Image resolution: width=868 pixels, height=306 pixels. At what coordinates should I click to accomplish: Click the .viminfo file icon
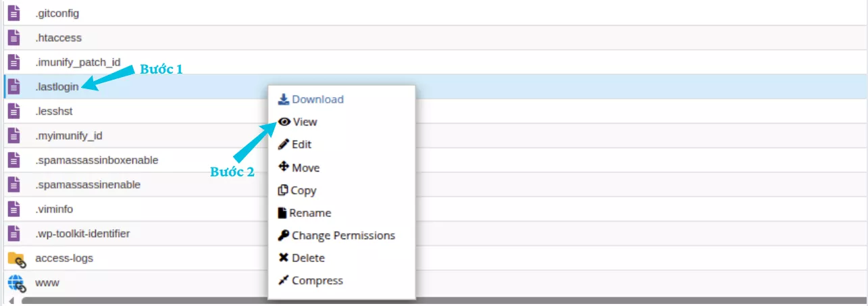[x=14, y=209]
